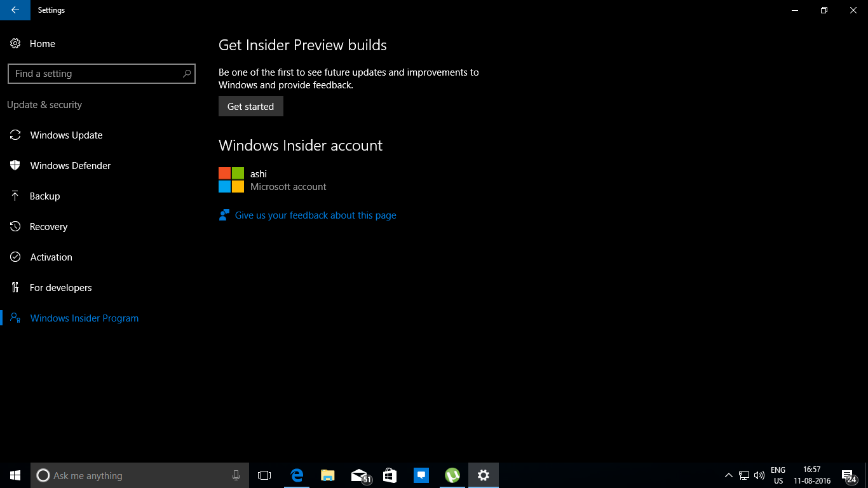Go to Home in Settings
This screenshot has width=868, height=488.
[x=43, y=44]
